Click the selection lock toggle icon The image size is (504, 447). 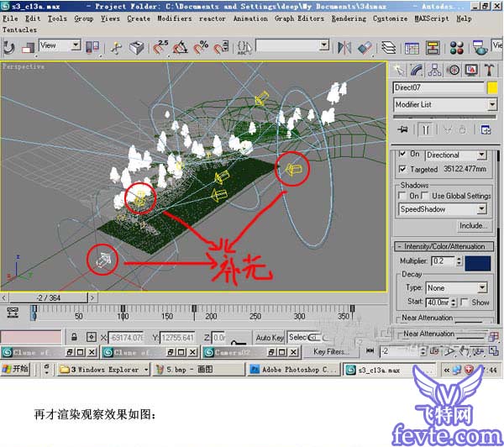tap(74, 337)
